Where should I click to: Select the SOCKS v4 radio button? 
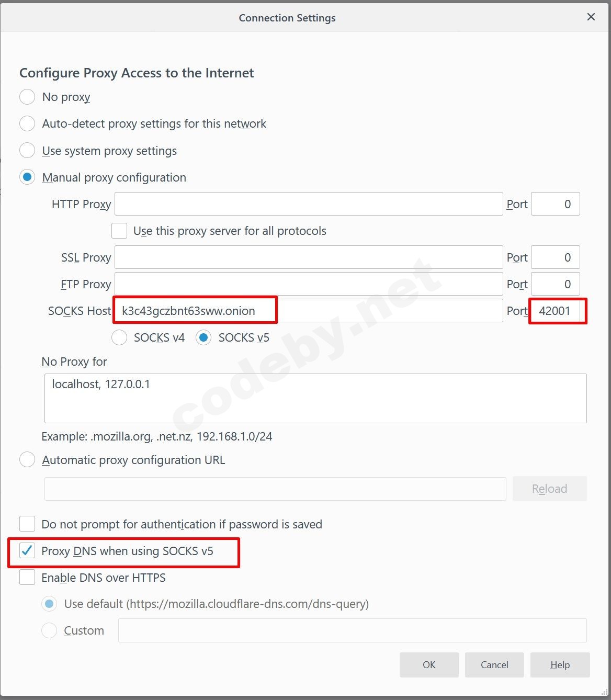click(x=119, y=337)
